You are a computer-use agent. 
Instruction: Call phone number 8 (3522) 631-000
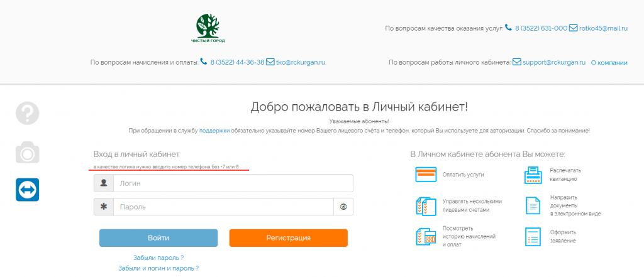click(541, 29)
